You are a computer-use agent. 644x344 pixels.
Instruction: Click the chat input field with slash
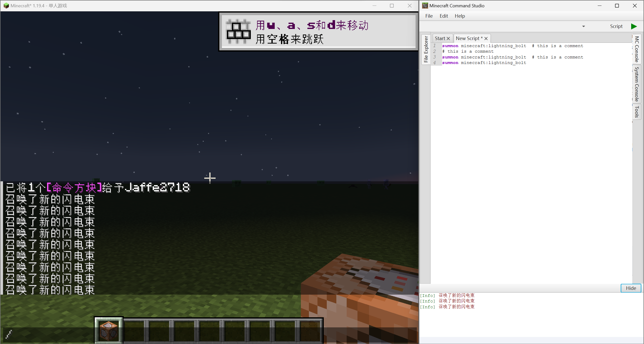click(209, 335)
